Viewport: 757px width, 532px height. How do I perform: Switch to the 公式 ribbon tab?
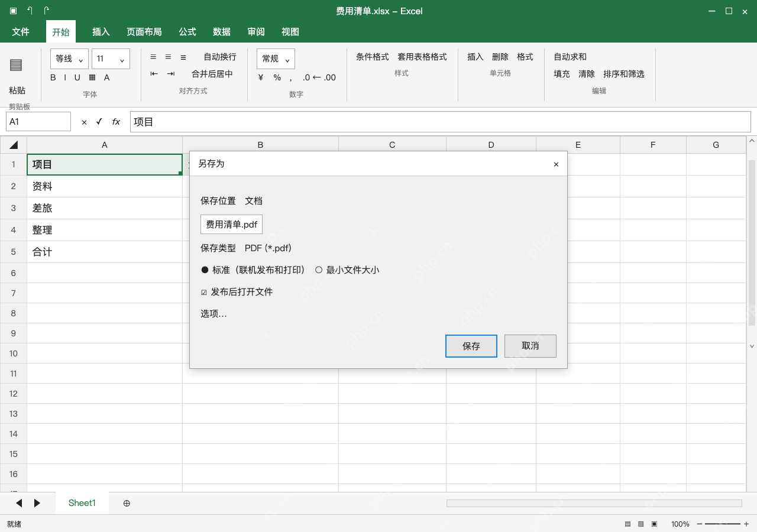[x=187, y=31]
